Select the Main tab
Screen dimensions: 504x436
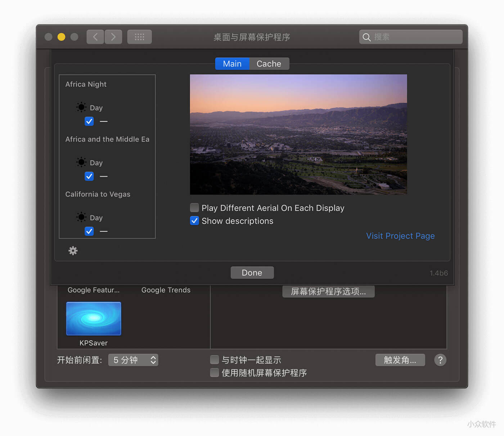point(232,63)
